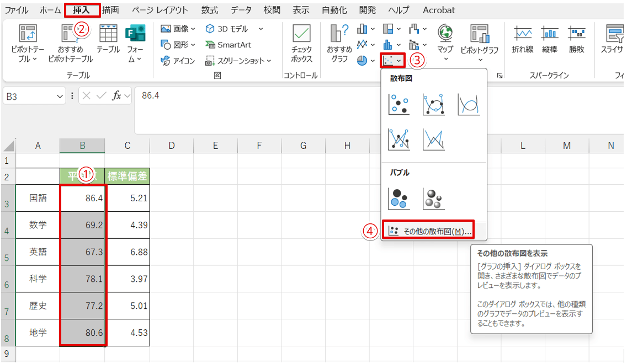627x364 pixels.
Task: Pick scatter with straight lines and markers
Action: [399, 140]
